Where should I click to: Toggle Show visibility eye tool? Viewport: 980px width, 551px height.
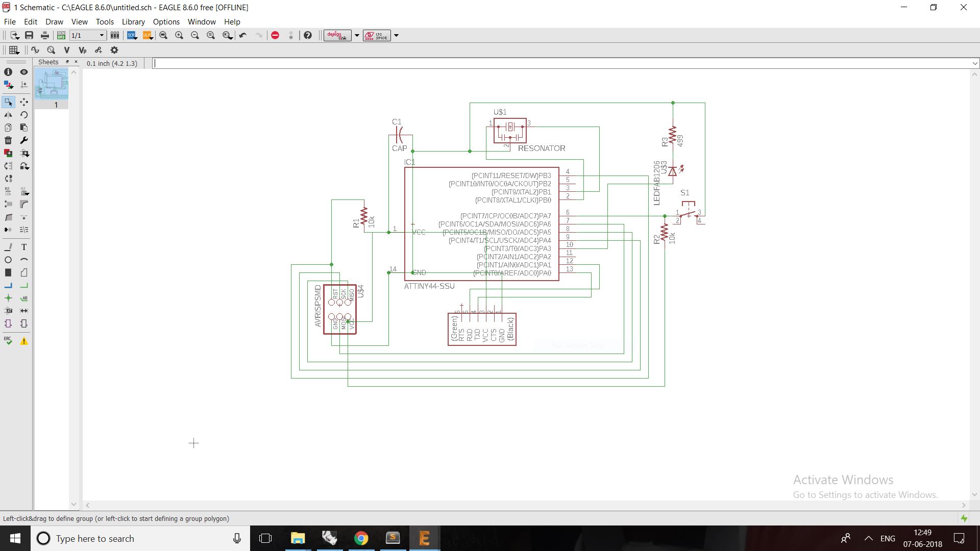[23, 72]
